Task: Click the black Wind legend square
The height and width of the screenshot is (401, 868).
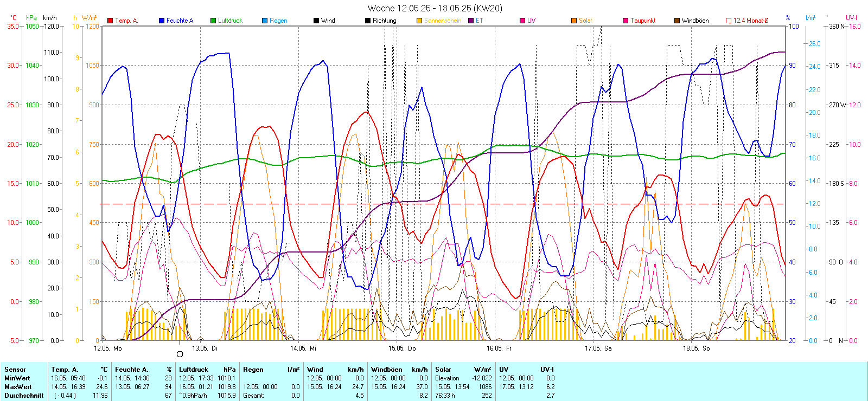Action: (316, 21)
